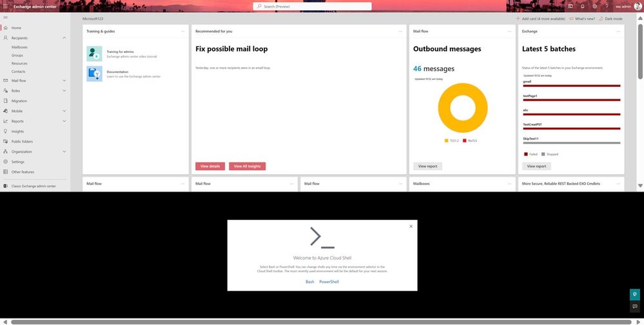Open Training & guides card options menu
The width and height of the screenshot is (644, 325).
pos(183,31)
